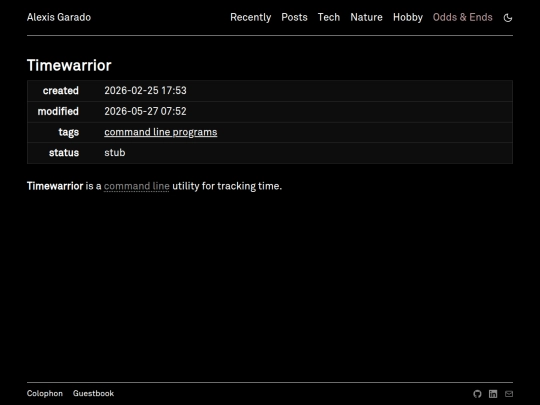Select Odds & Ends in navigation
540x405 pixels.
[462, 17]
